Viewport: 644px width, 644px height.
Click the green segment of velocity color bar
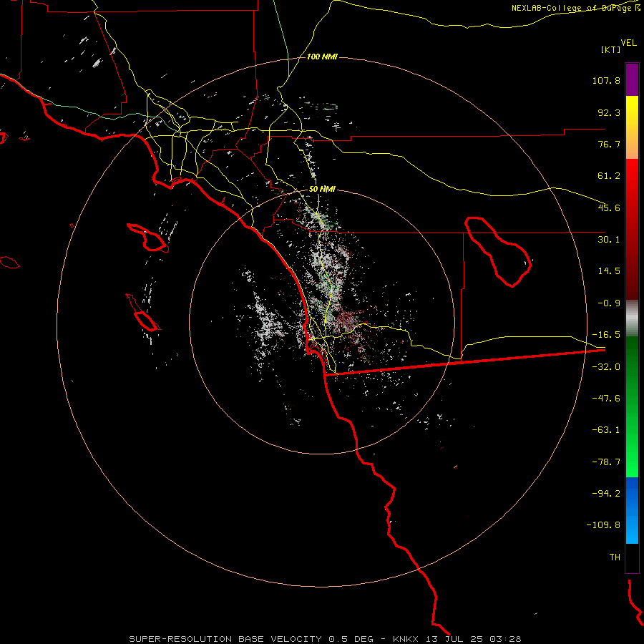click(632, 406)
